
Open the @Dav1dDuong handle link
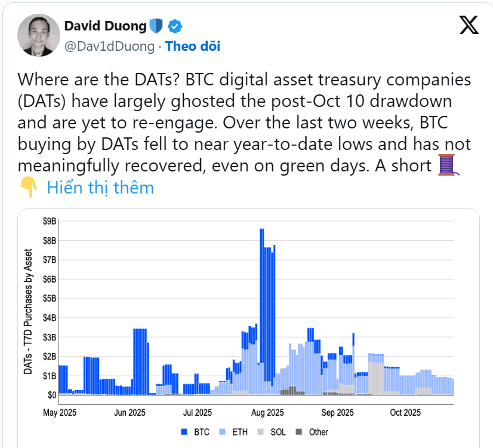109,46
